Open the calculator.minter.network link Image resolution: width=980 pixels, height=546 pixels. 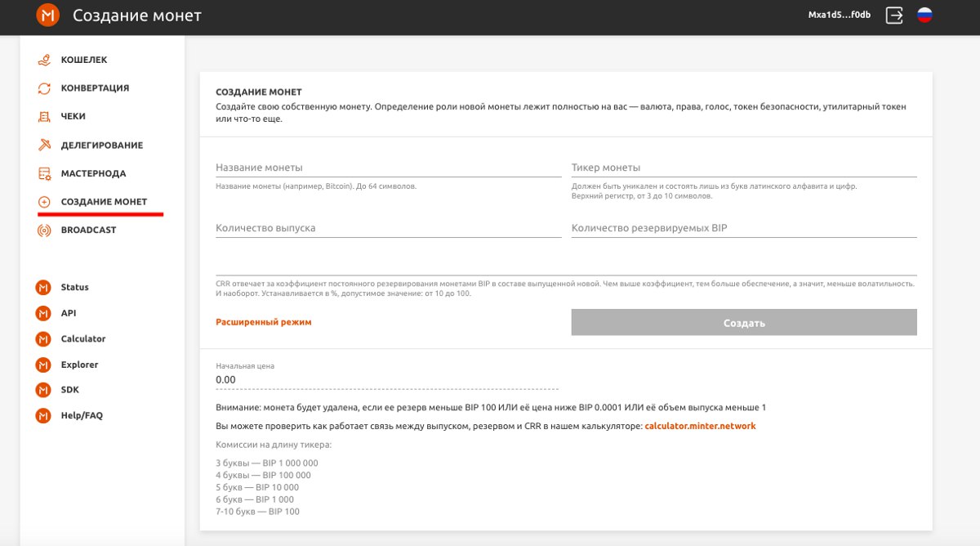pyautogui.click(x=700, y=426)
